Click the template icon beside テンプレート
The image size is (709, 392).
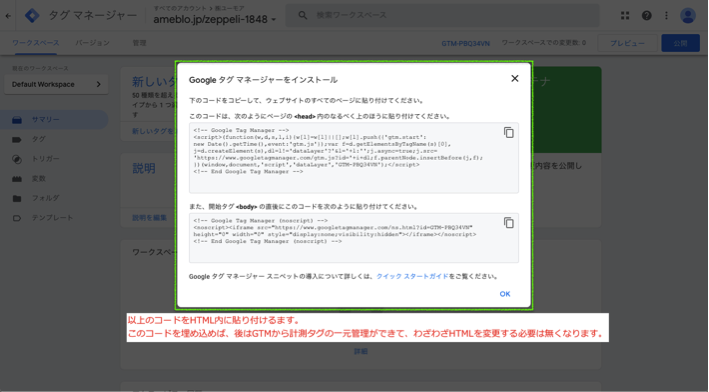click(x=17, y=218)
